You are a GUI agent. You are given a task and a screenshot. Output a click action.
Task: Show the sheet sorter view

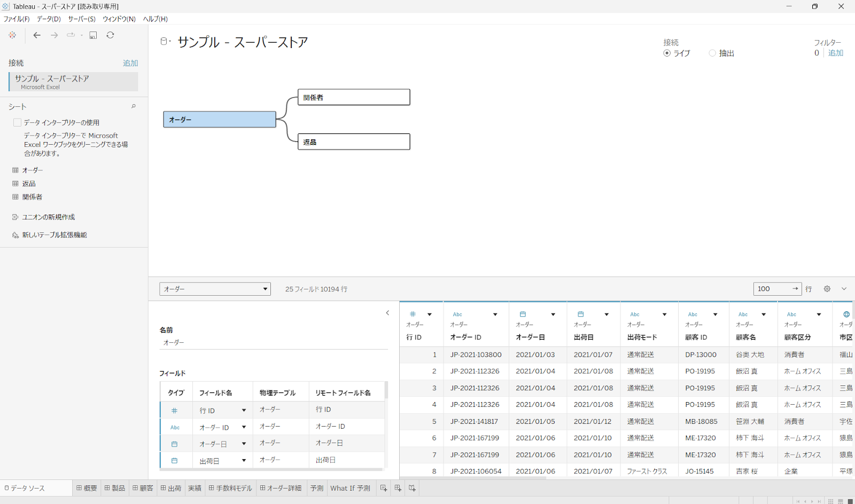(830, 501)
